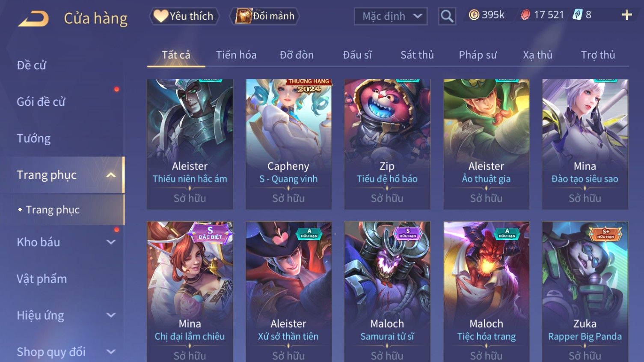The height and width of the screenshot is (362, 644).
Task: Expand the Shop quy đổi section
Action: (111, 352)
